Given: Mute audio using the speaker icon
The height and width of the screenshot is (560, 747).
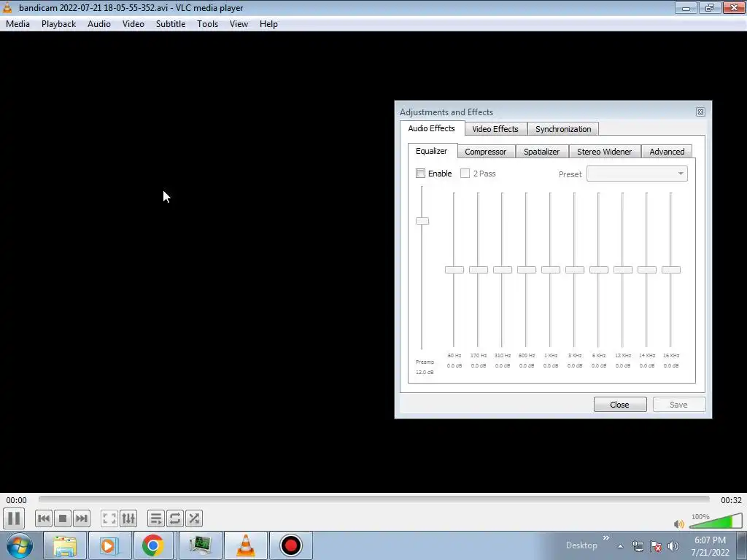Looking at the screenshot, I should pos(679,524).
